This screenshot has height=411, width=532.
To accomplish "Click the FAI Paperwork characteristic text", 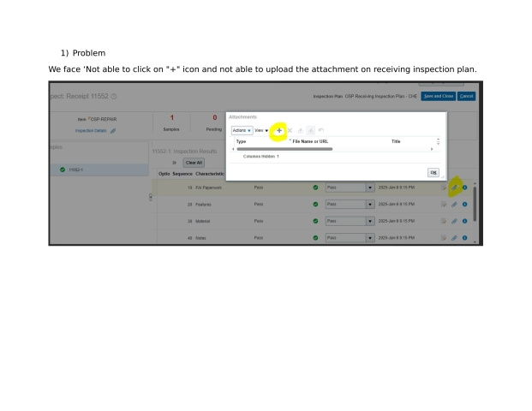I will coord(209,188).
